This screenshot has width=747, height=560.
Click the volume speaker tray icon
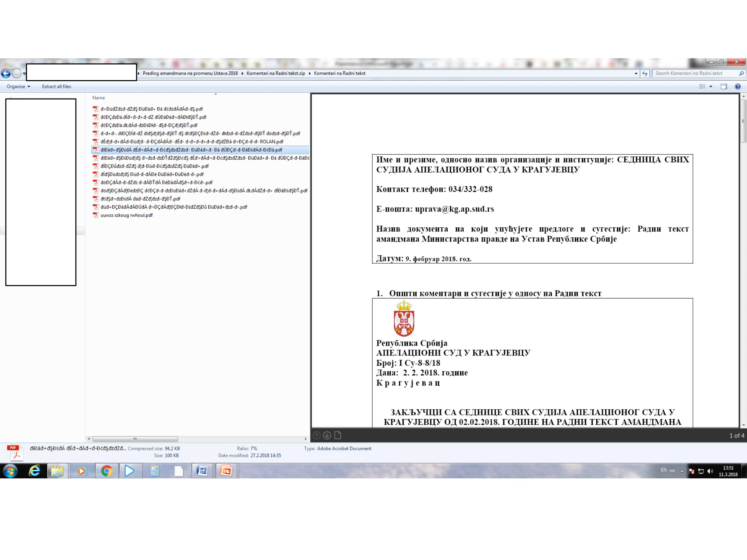click(x=710, y=471)
